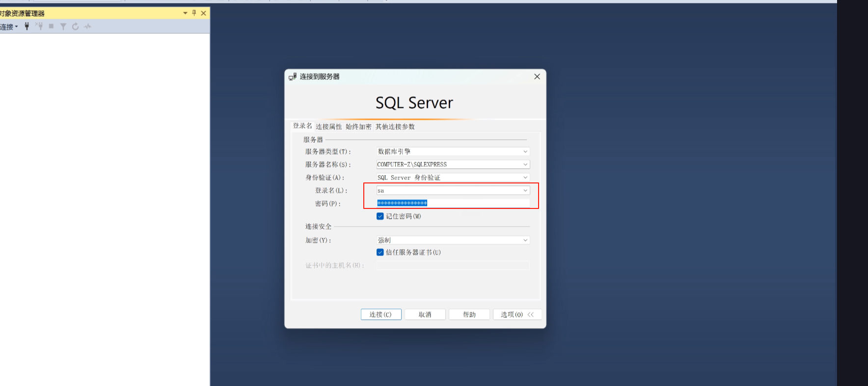Viewport: 868px width, 386px height.
Task: Open the 服务器名称 dropdown
Action: tap(453, 164)
